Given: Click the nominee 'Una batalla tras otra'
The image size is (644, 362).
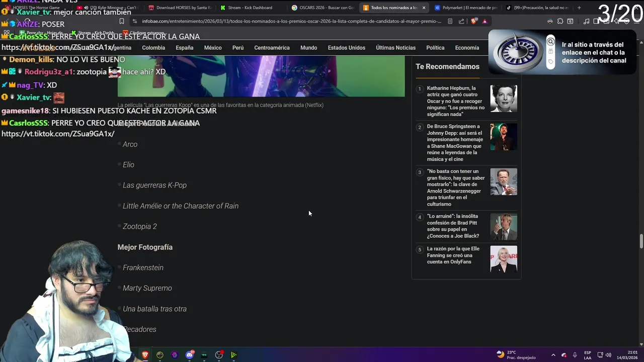Looking at the screenshot, I should [154, 309].
